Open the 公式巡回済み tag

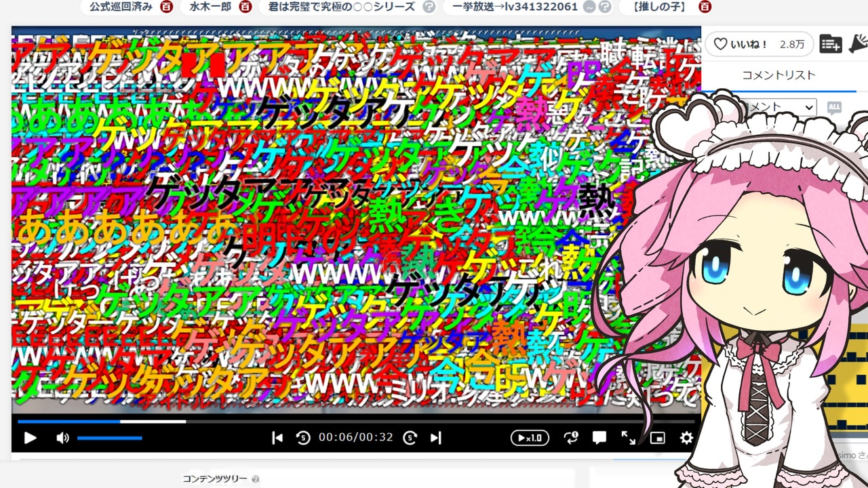coord(121,7)
